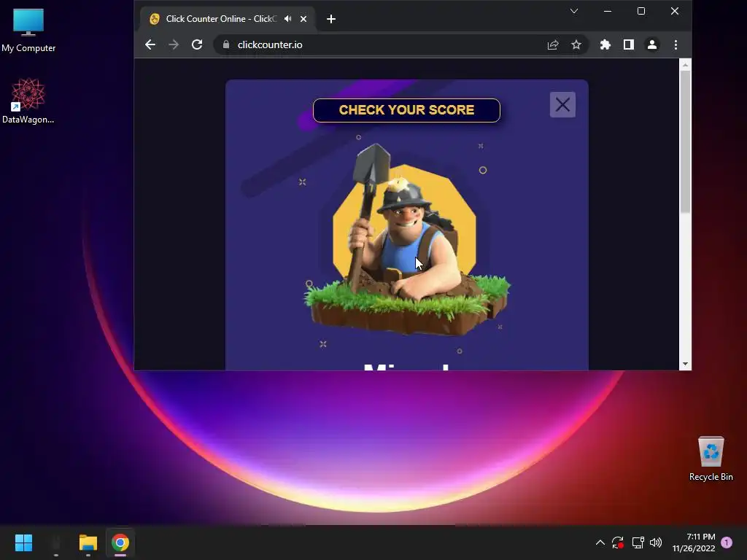
Task: Open a new browser tab
Action: click(331, 19)
